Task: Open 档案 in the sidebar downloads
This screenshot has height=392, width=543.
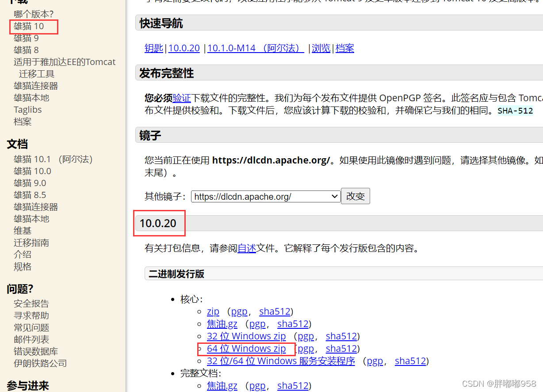Action: tap(23, 122)
